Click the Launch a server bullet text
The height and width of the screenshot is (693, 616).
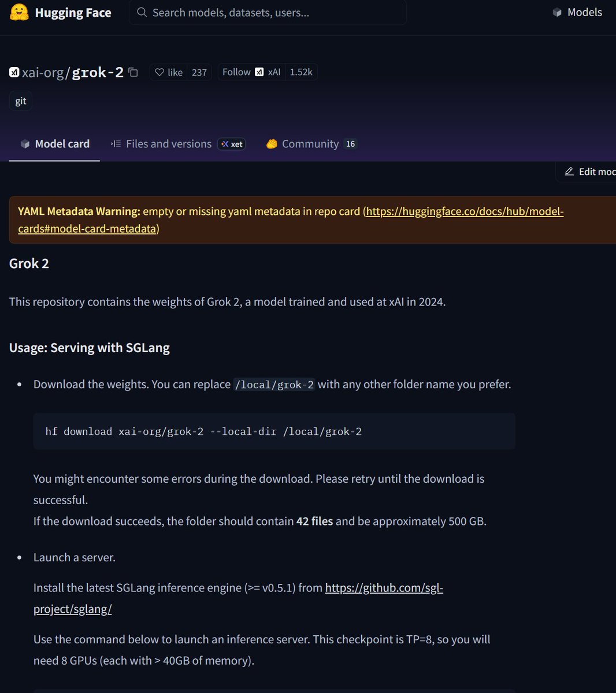pyautogui.click(x=75, y=557)
